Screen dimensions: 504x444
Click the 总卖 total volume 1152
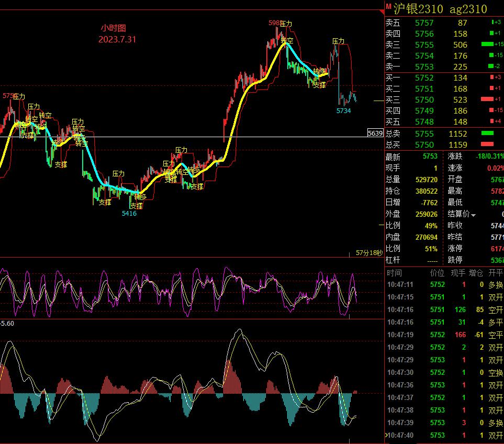(458, 134)
